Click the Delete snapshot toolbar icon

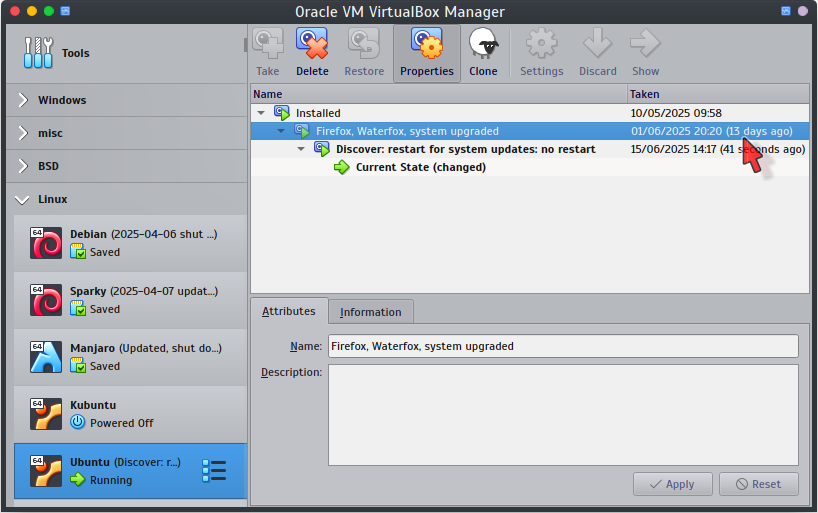[312, 44]
